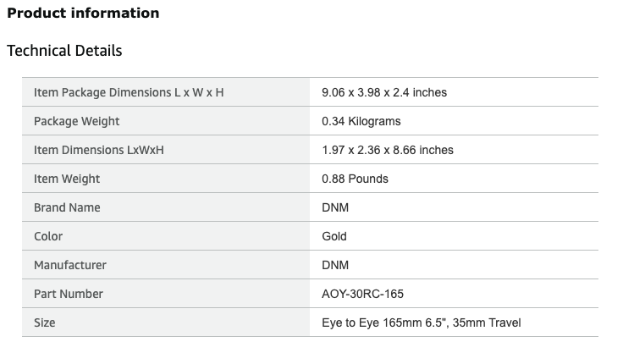
Task: Click the Eye to Eye 165mm size value
Action: click(422, 323)
